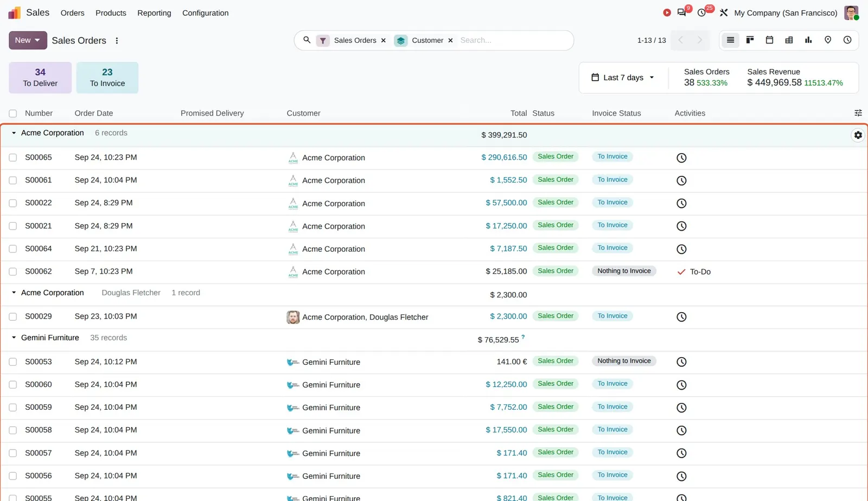The height and width of the screenshot is (501, 868).
Task: Open company switcher My Company (San Francisco)
Action: (x=786, y=13)
